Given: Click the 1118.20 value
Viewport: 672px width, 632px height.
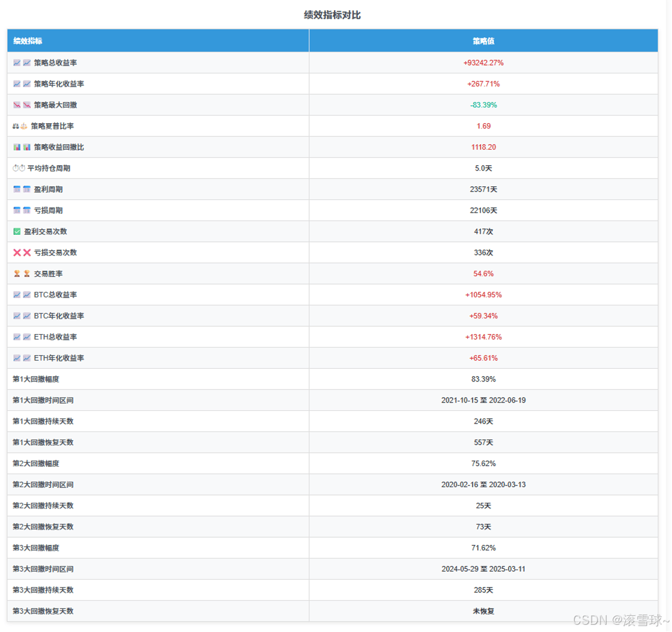Looking at the screenshot, I should click(483, 147).
